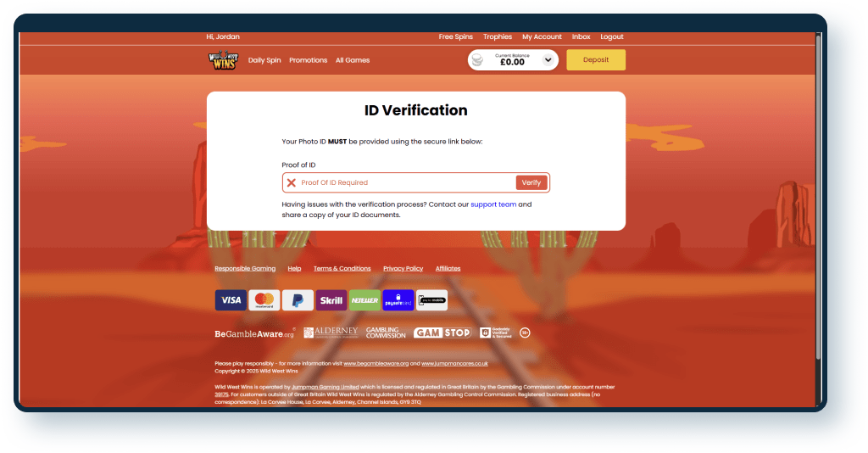868x453 pixels.
Task: Open the Alderney commission logo
Action: [x=331, y=333]
